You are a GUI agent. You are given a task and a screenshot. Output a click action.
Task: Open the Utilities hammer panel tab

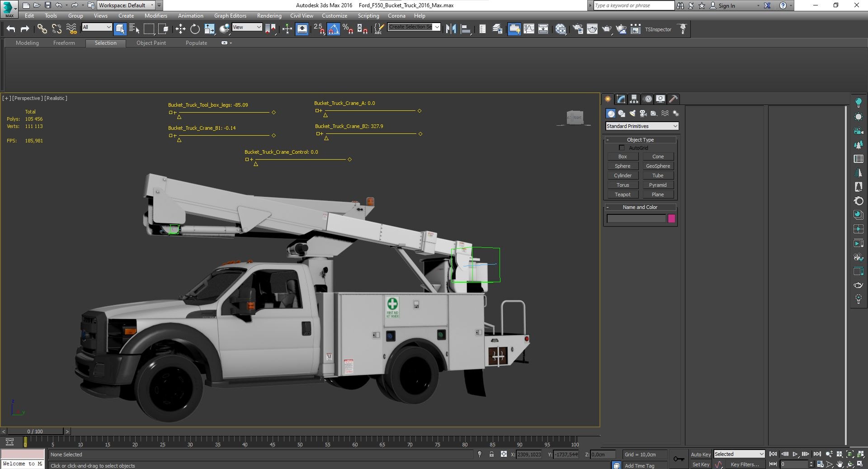(674, 99)
